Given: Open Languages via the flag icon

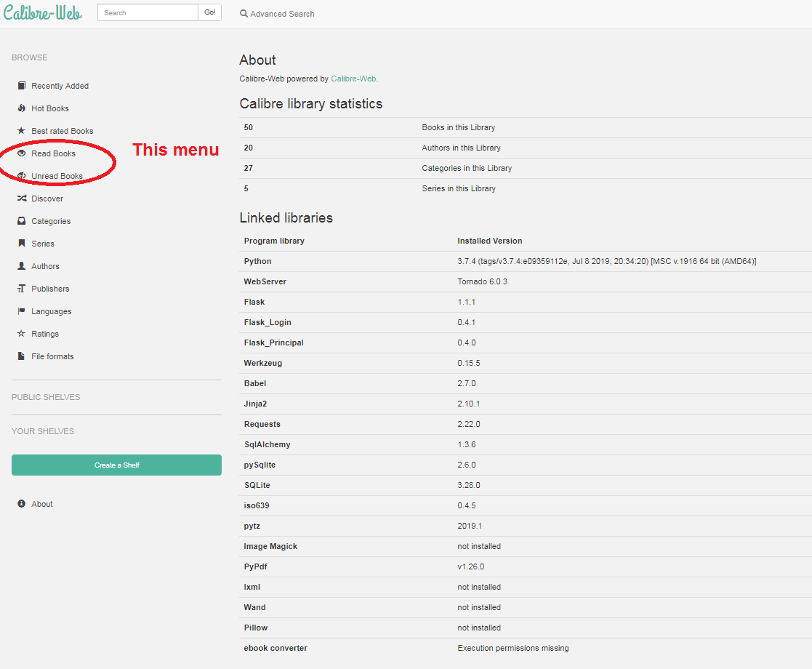Looking at the screenshot, I should [21, 311].
